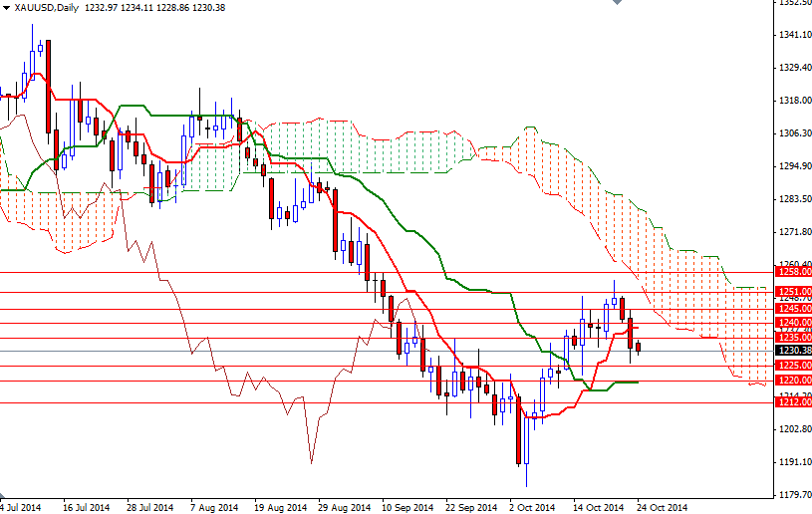Click the XAUUSD,Daily symbol title text
Screen dimensions: 812x514
click(49, 8)
